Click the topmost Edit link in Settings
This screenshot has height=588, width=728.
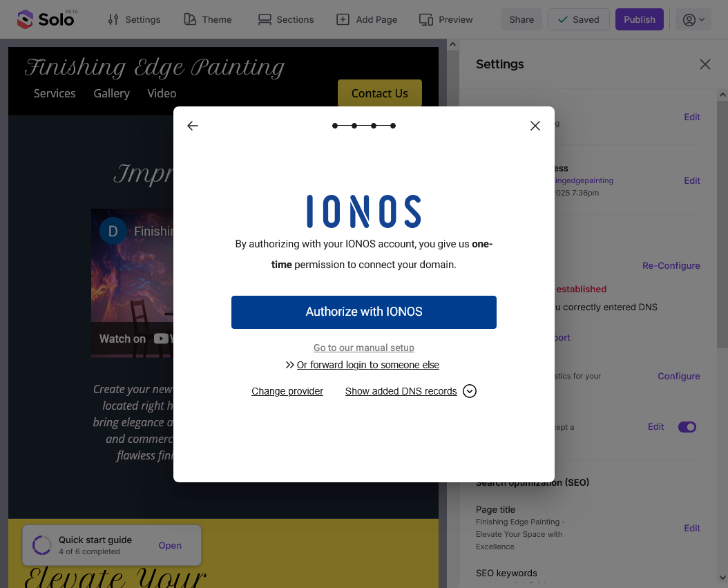(692, 117)
